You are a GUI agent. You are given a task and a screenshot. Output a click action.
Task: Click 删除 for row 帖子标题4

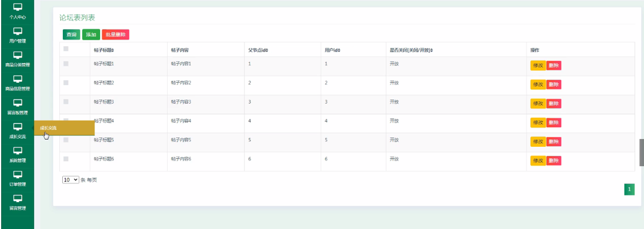coord(554,122)
